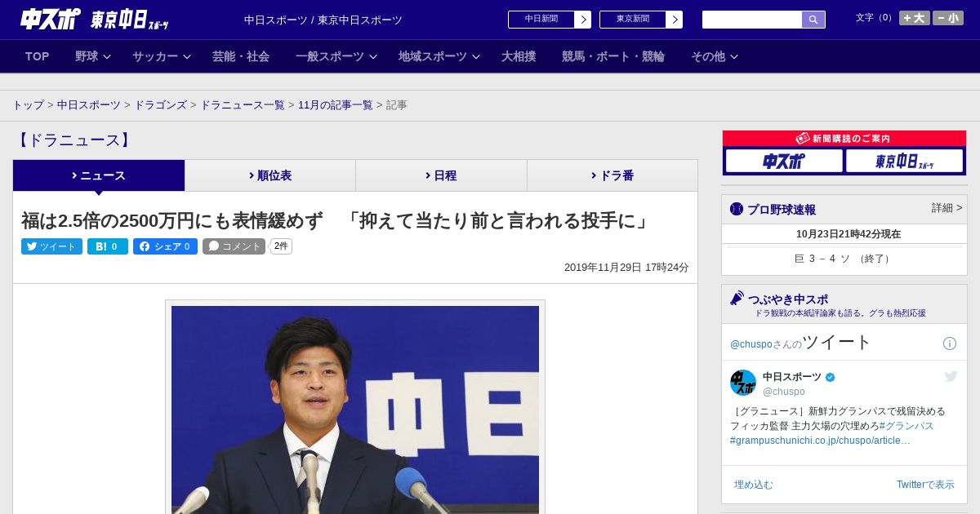Switch to the 日程 tab
Viewport: 980px width, 514px height.
[441, 175]
